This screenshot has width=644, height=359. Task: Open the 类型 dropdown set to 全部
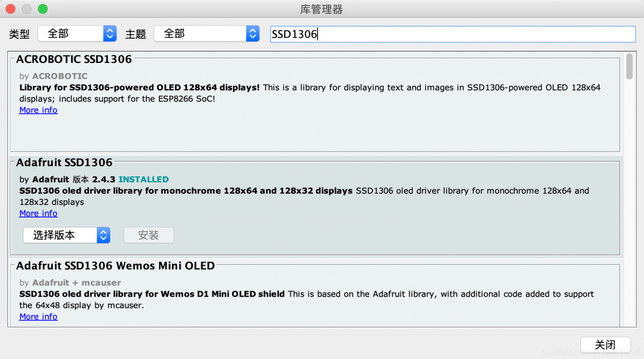[77, 34]
